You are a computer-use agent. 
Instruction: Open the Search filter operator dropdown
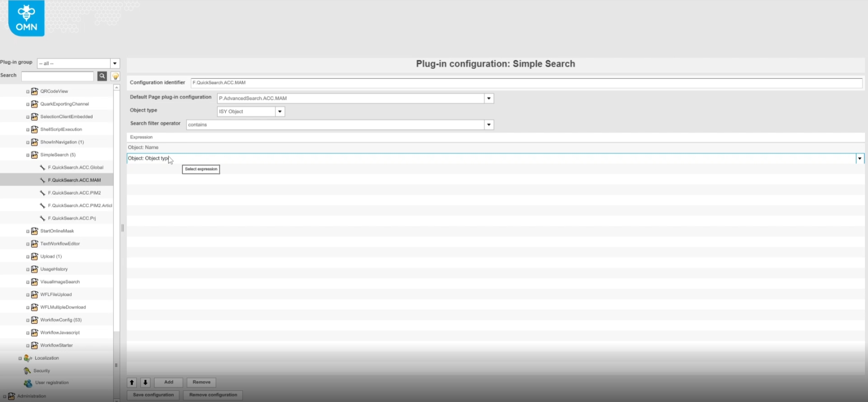[x=489, y=125]
